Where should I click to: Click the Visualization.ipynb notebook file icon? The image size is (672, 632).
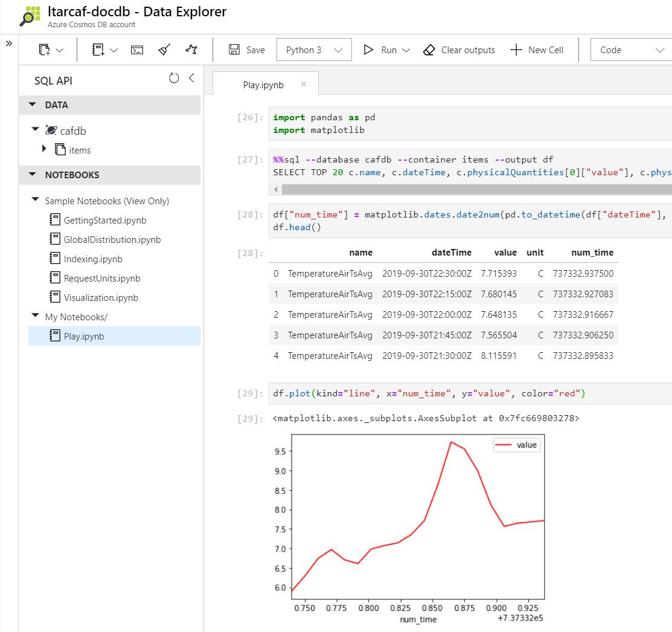pos(54,297)
